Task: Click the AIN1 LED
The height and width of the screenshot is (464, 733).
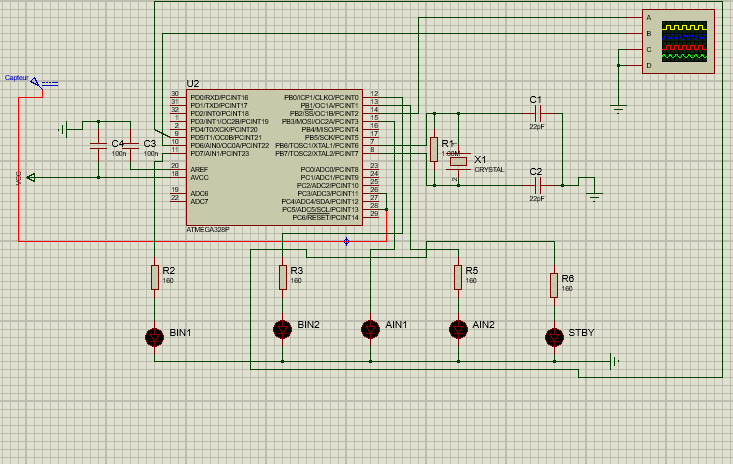Action: click(370, 328)
